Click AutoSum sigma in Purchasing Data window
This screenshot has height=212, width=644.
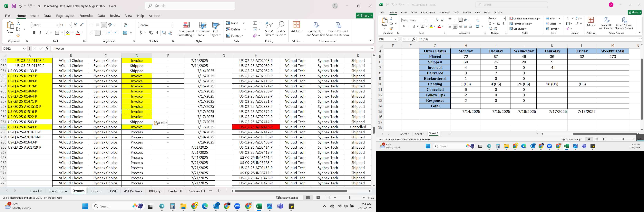pyautogui.click(x=255, y=23)
